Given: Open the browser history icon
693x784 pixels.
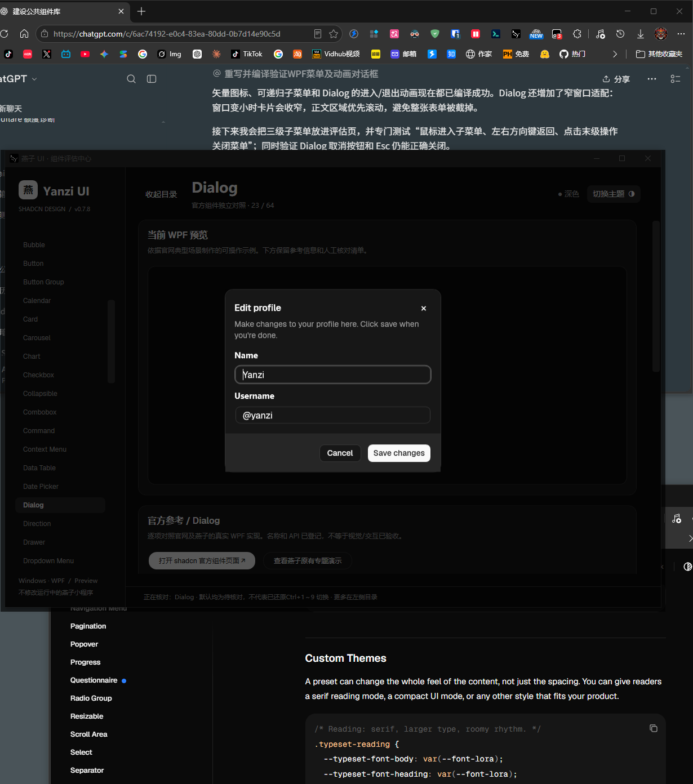Looking at the screenshot, I should [x=620, y=34].
